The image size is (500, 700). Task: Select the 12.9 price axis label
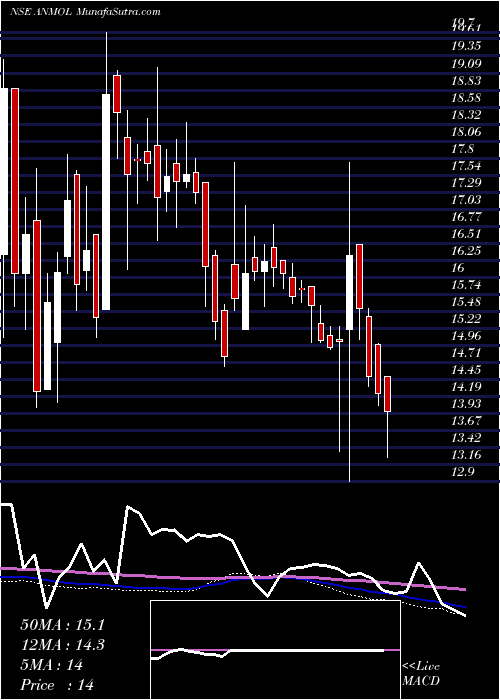click(463, 471)
